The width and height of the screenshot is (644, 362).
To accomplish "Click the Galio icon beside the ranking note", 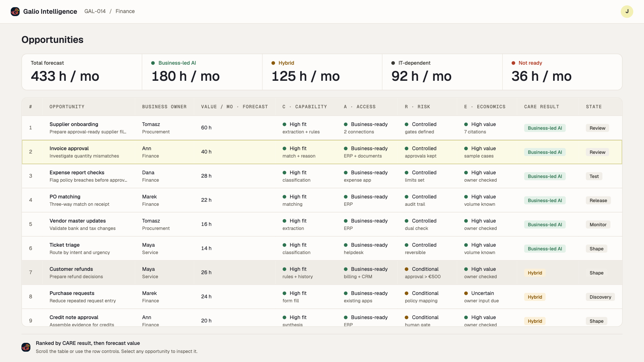I will click(26, 347).
